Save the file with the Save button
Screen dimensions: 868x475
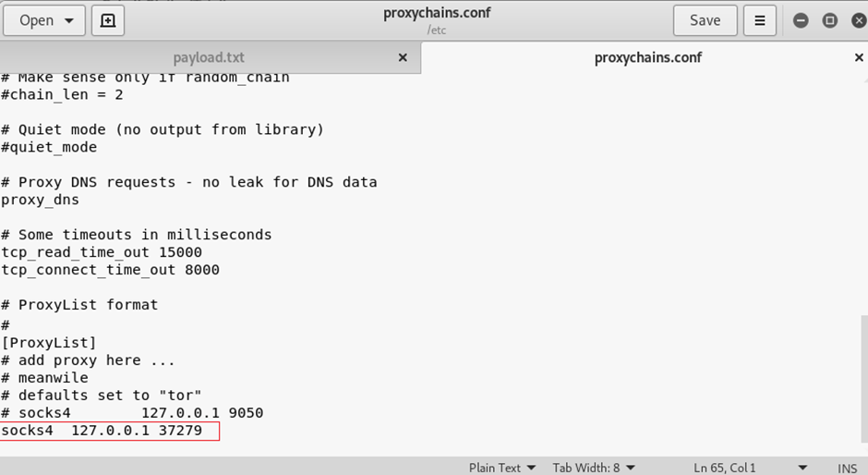705,19
